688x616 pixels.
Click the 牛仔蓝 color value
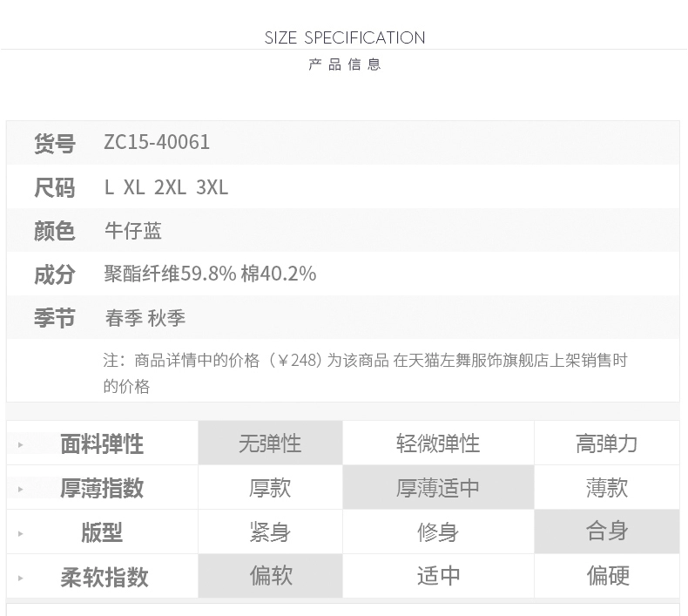(133, 231)
